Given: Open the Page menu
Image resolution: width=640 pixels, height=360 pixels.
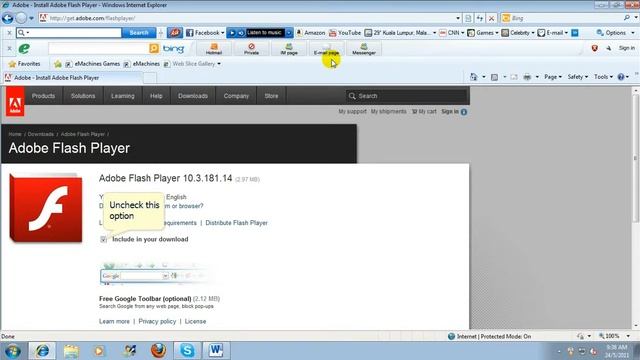Looking at the screenshot, I should pos(553,77).
